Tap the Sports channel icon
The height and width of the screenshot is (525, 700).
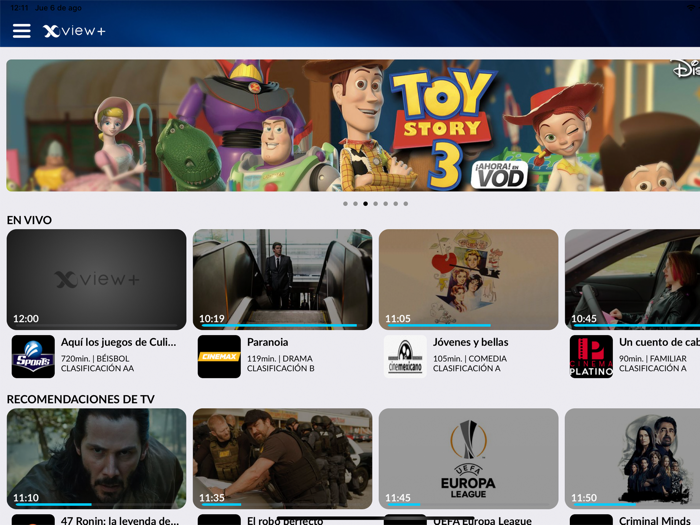[x=33, y=357]
